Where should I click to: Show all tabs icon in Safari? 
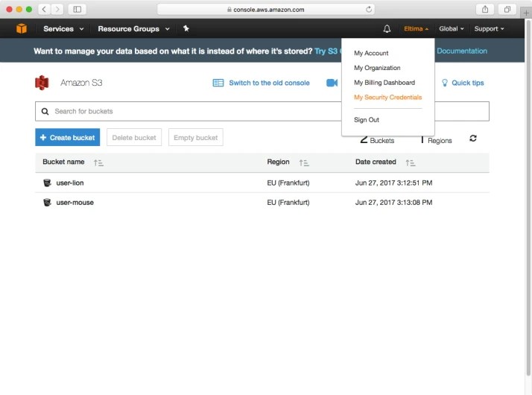[x=507, y=9]
